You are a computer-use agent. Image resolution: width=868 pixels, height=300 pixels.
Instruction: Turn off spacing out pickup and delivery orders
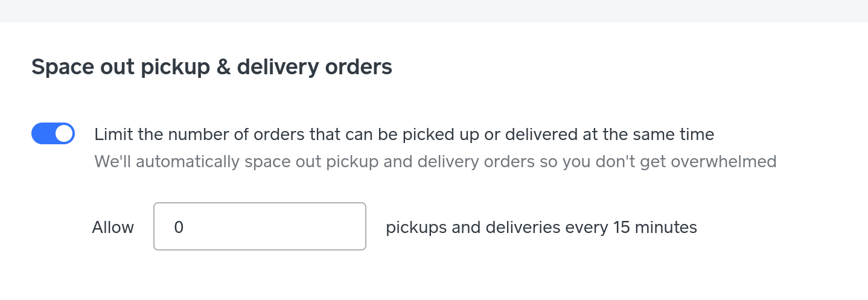tap(53, 133)
